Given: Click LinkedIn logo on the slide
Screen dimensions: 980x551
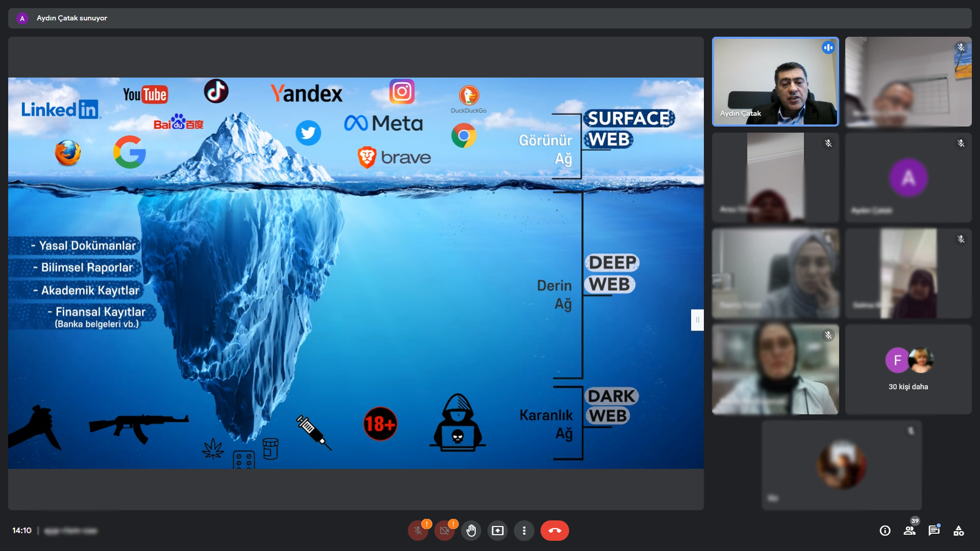Looking at the screenshot, I should click(x=60, y=109).
